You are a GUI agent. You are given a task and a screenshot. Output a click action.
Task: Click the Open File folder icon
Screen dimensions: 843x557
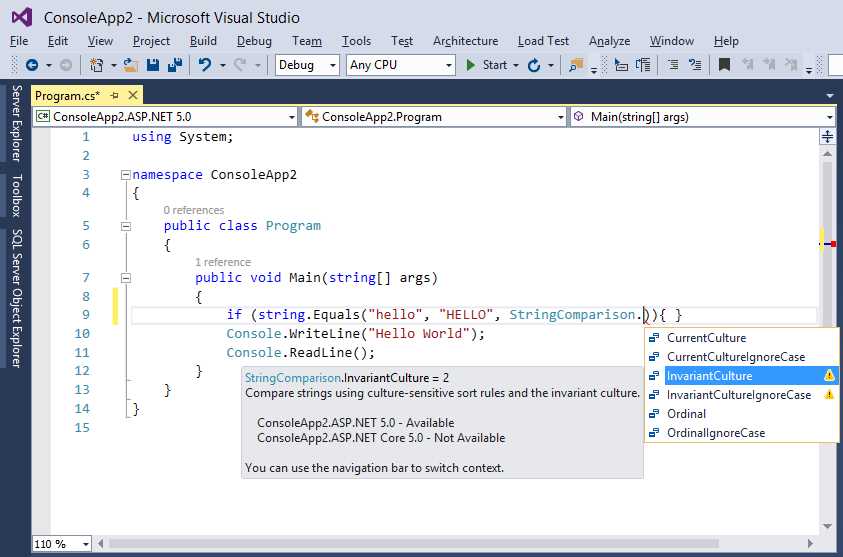coord(131,65)
